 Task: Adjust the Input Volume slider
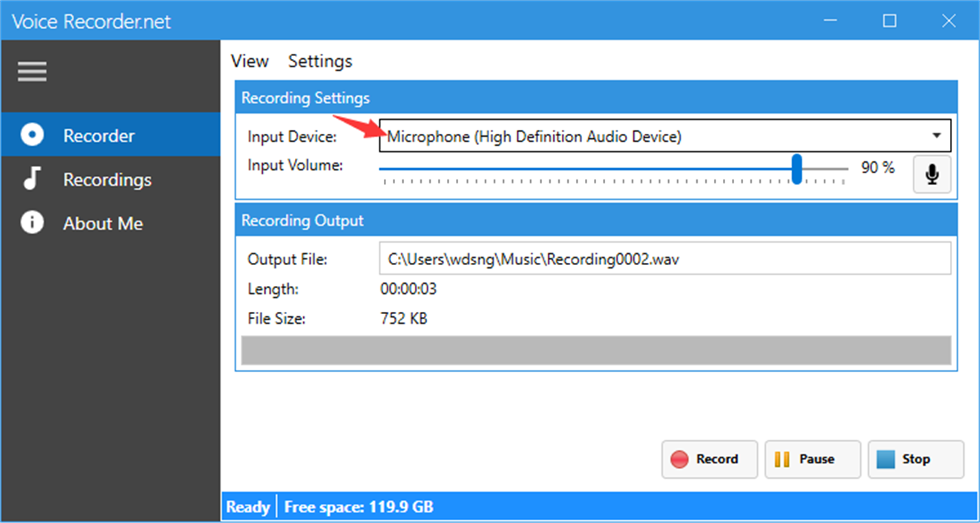point(796,168)
